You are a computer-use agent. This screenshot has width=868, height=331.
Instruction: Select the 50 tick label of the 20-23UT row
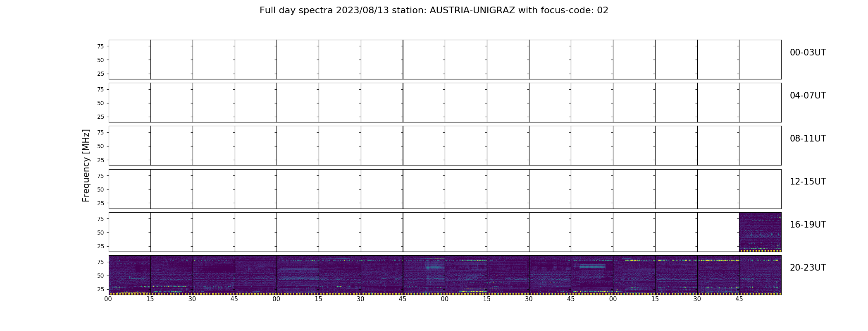coord(100,276)
